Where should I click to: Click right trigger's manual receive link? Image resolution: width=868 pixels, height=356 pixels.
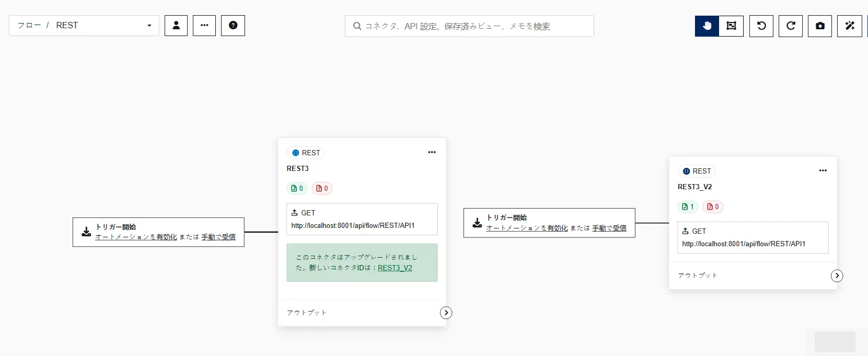pyautogui.click(x=609, y=228)
